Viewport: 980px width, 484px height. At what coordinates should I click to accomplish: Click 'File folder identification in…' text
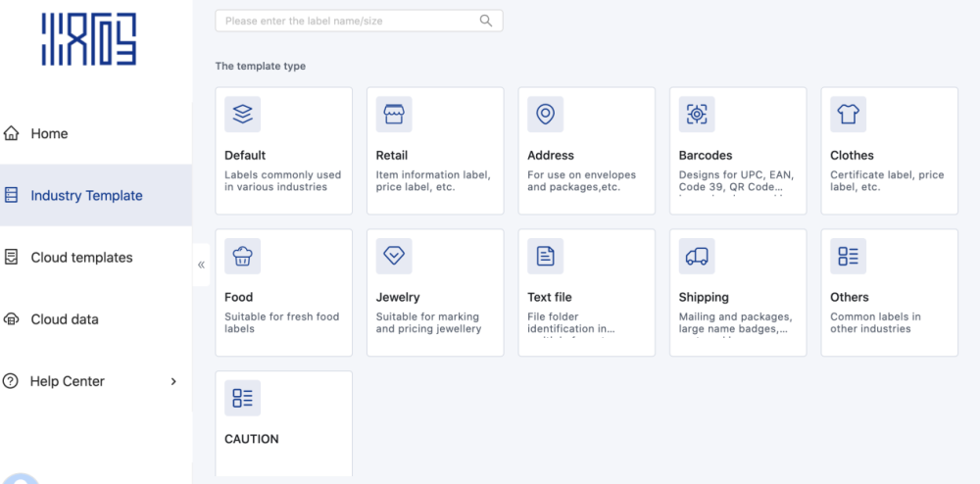click(x=572, y=322)
